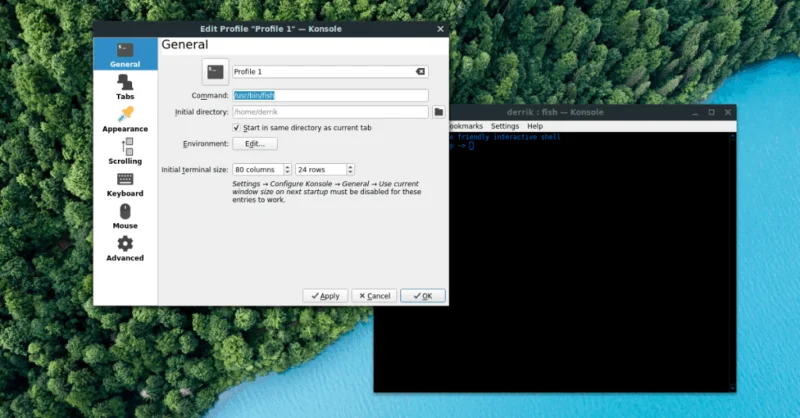Click the Konsole terminal vertical scrollbar
Viewport: 800px width, 418px height.
733,262
